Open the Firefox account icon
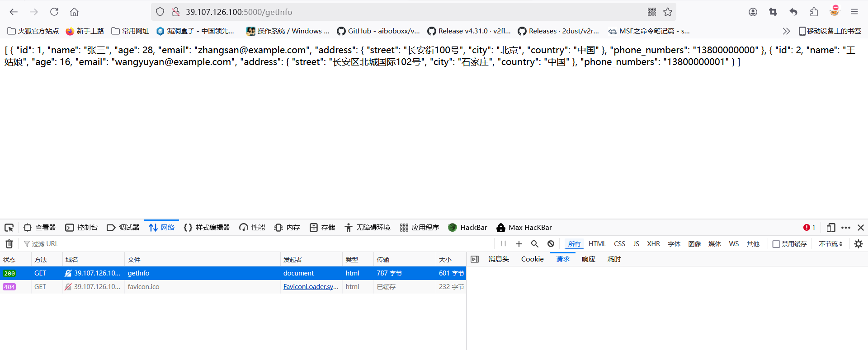868x350 pixels. (753, 12)
